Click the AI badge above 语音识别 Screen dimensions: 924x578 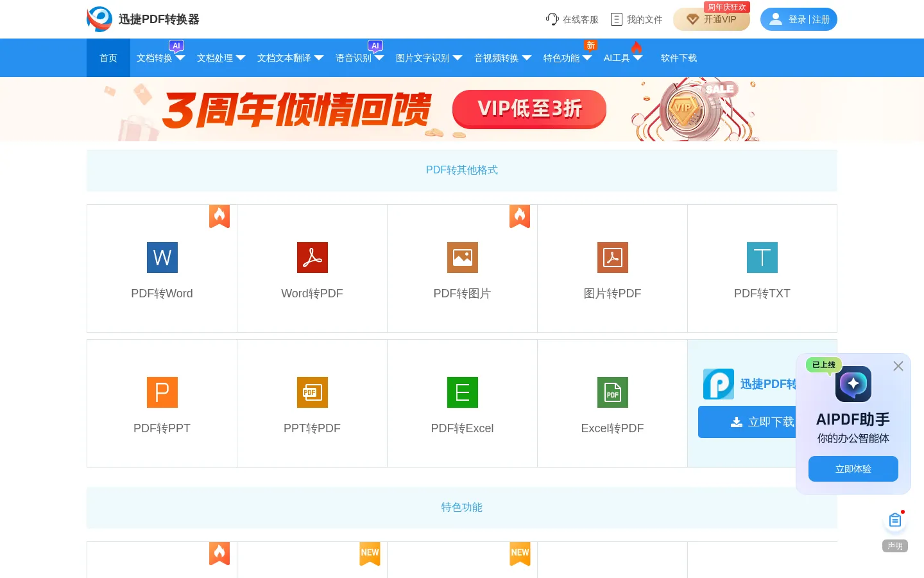(375, 46)
